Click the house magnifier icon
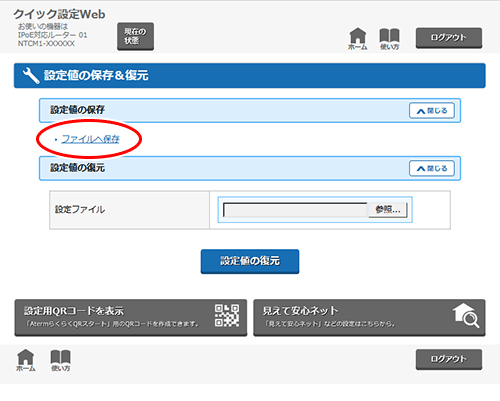Viewport: 500px width, 401px height. tap(466, 315)
